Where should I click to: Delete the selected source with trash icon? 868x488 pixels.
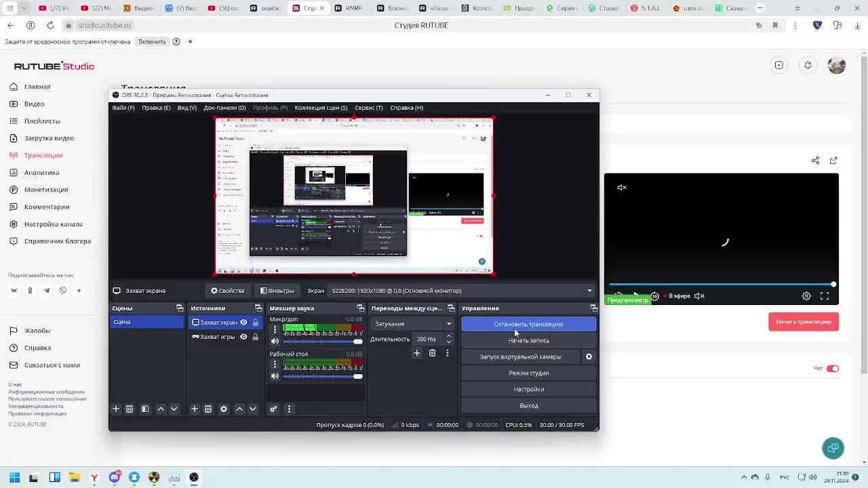pos(208,409)
